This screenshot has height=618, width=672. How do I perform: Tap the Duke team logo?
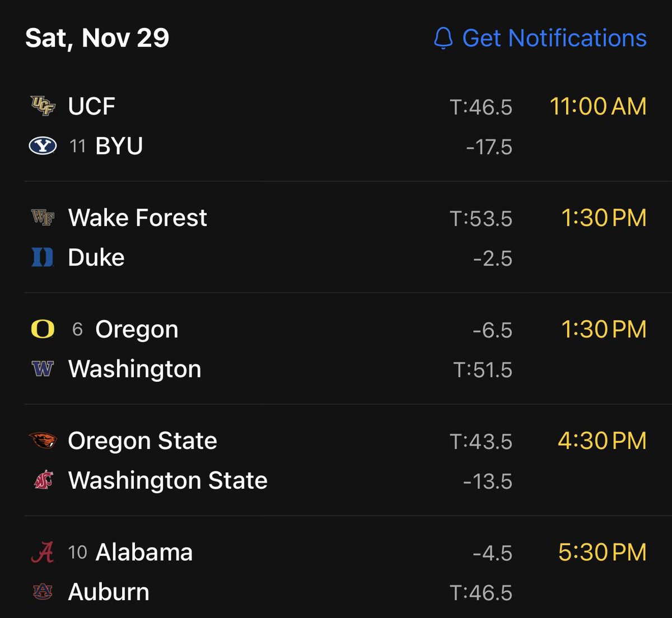point(43,257)
